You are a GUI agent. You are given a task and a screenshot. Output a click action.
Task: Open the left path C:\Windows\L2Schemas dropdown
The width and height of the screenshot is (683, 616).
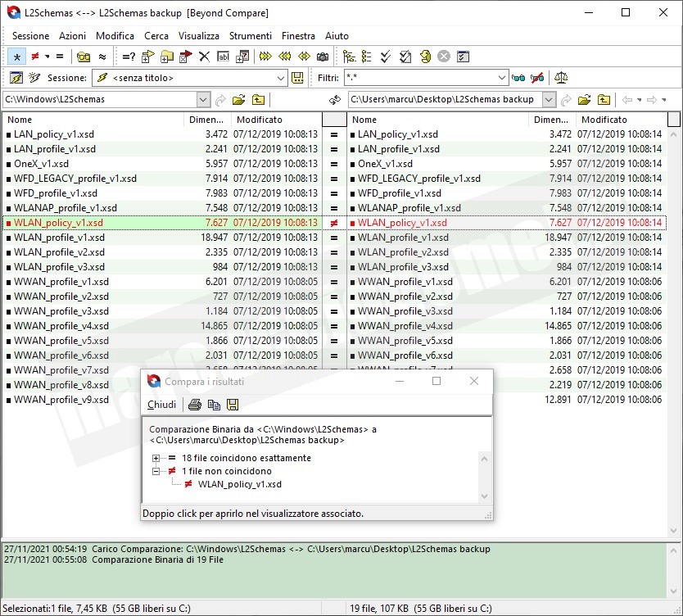click(x=203, y=100)
